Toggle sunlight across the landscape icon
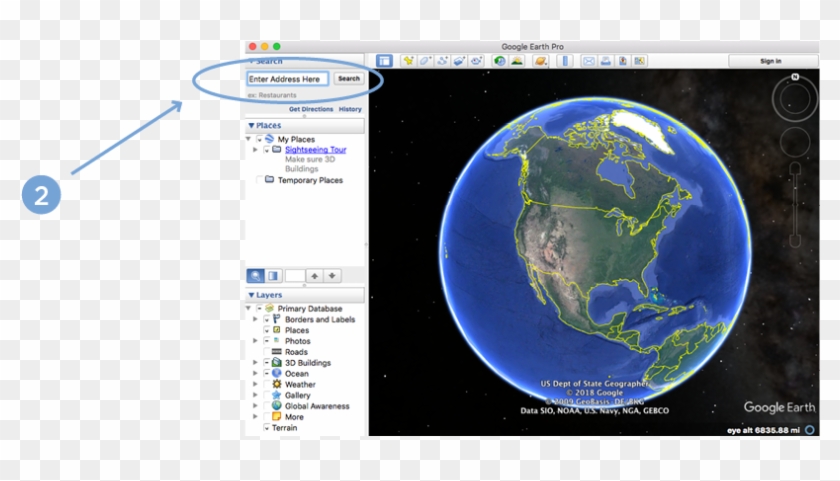Screen dimensions: 840x481 pos(517,61)
